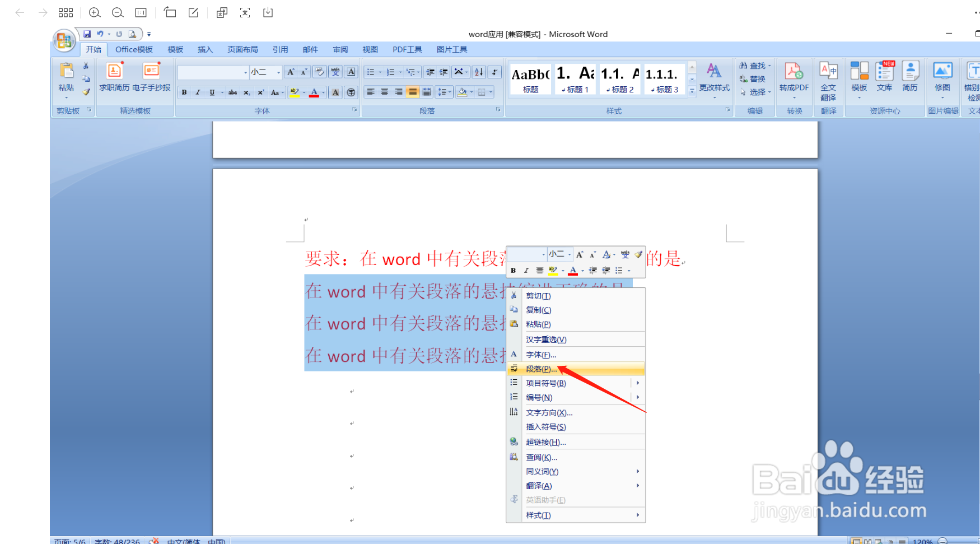This screenshot has width=980, height=544.
Task: Apply red font color in the ribbon
Action: click(x=314, y=92)
